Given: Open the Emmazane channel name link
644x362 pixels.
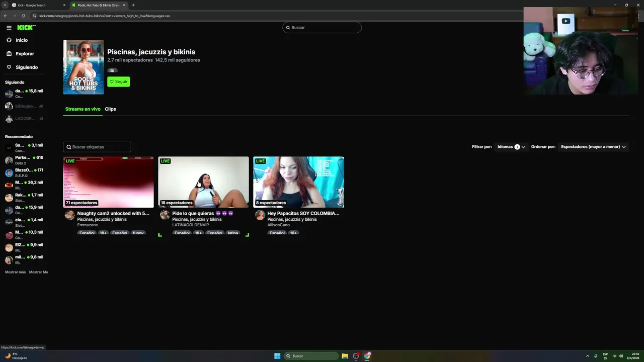Looking at the screenshot, I should [x=88, y=225].
